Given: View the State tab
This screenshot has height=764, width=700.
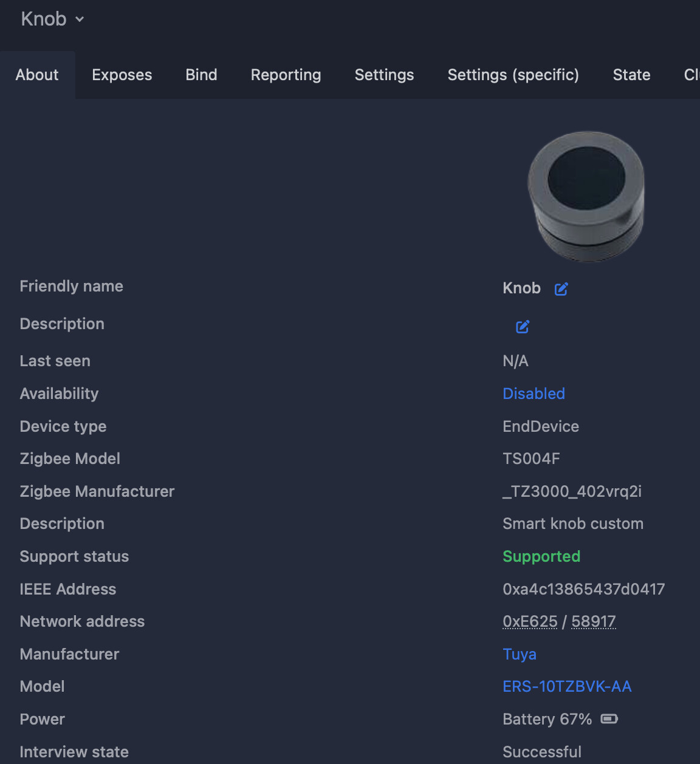Looking at the screenshot, I should click(x=631, y=75).
